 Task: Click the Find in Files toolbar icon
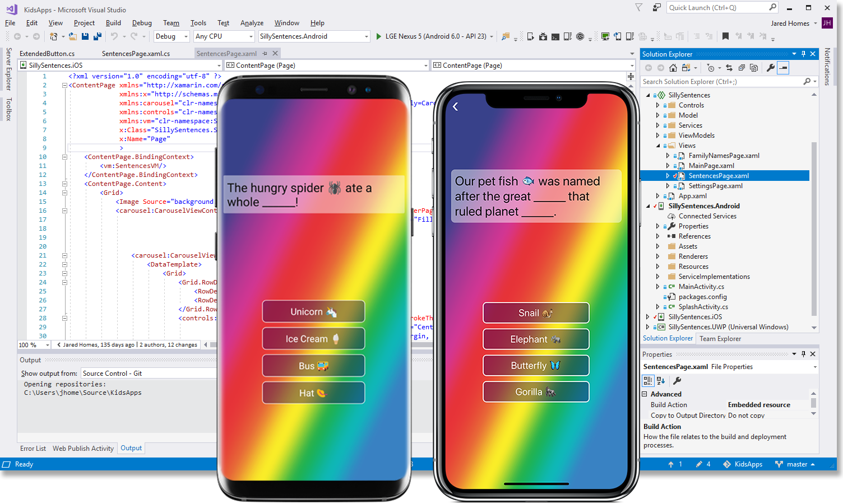(x=506, y=36)
